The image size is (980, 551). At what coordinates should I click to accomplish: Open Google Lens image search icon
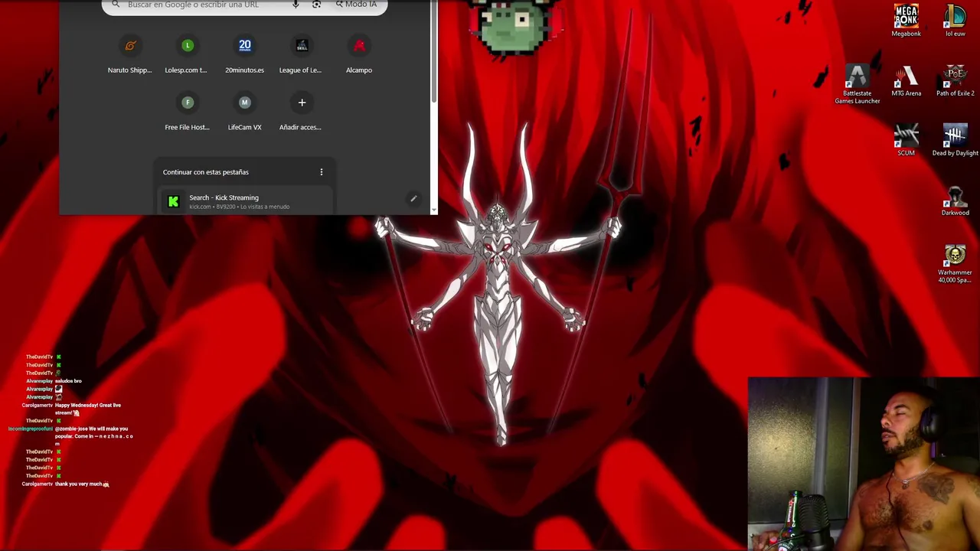point(316,4)
